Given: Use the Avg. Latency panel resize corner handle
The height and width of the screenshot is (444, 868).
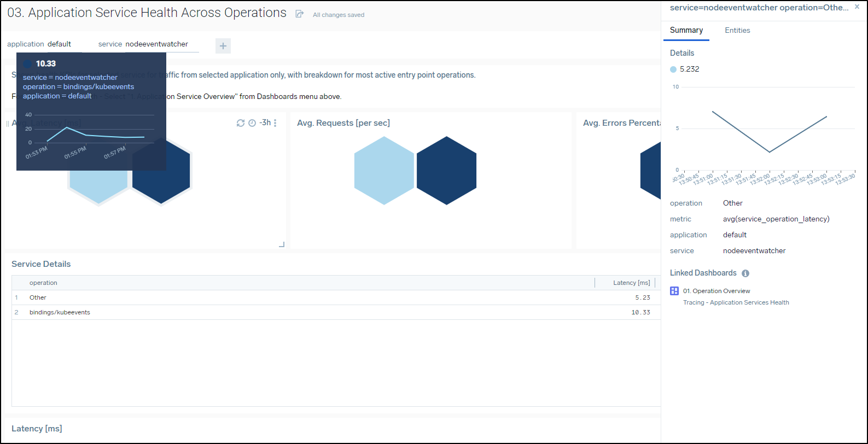Looking at the screenshot, I should click(282, 244).
